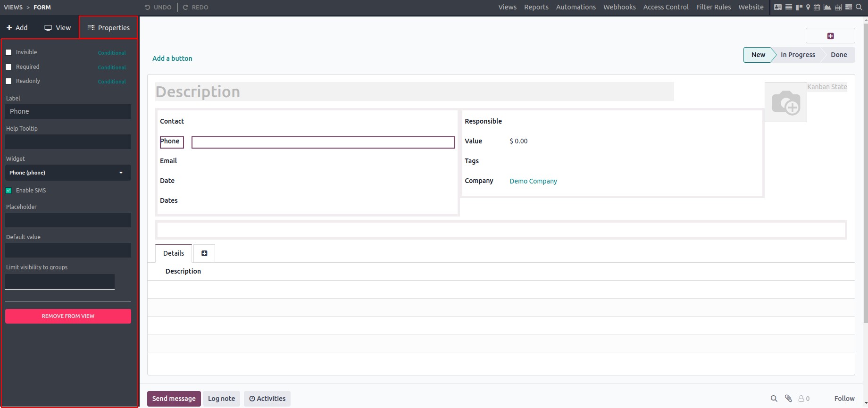Add a new tab with plus icon
The width and height of the screenshot is (868, 408).
(x=204, y=253)
